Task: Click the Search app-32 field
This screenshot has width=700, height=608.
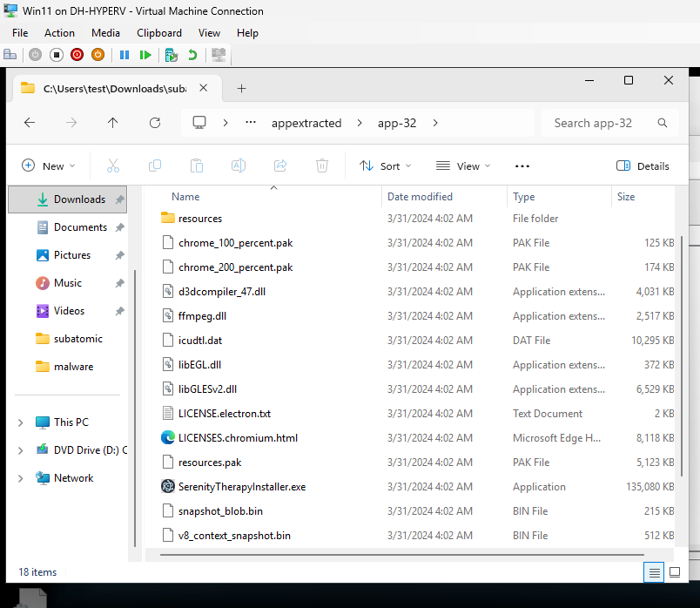Action: pyautogui.click(x=609, y=123)
